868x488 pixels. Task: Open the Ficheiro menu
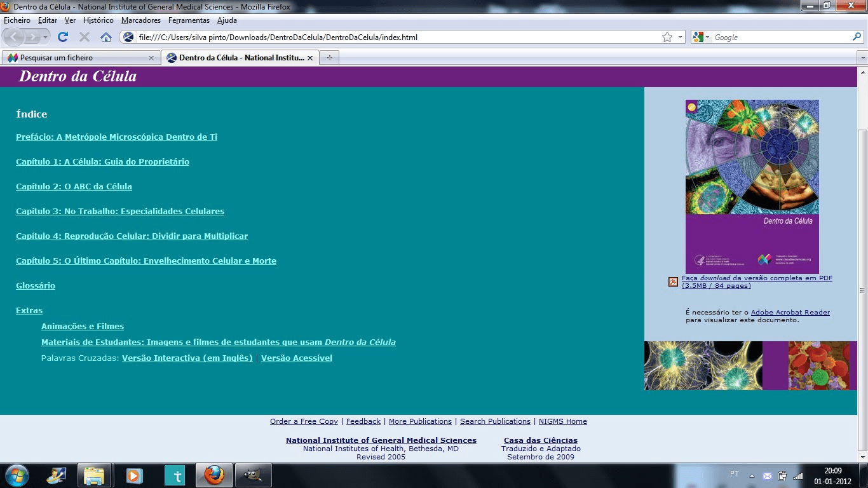pos(17,20)
